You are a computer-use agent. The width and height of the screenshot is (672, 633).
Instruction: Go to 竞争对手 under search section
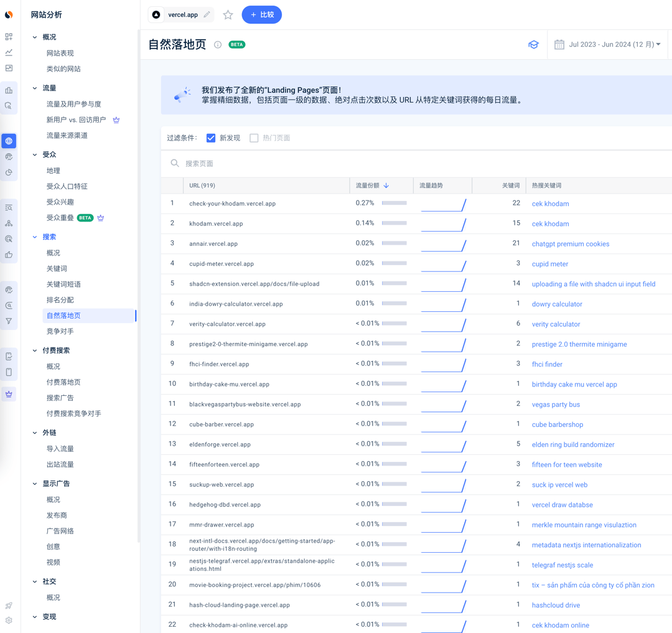(60, 331)
